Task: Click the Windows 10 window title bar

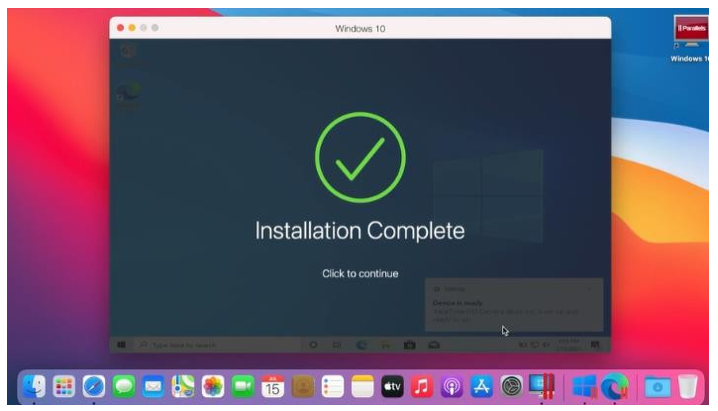Action: (x=360, y=28)
